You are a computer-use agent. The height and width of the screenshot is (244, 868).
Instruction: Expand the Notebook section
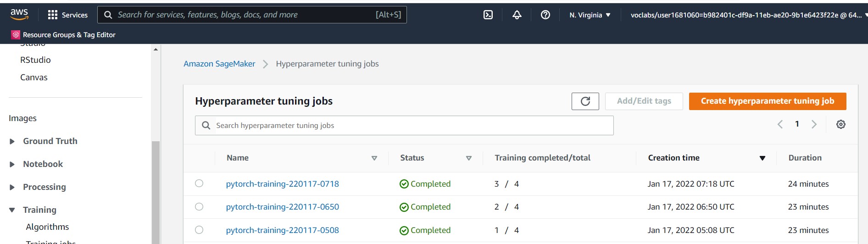[12, 165]
